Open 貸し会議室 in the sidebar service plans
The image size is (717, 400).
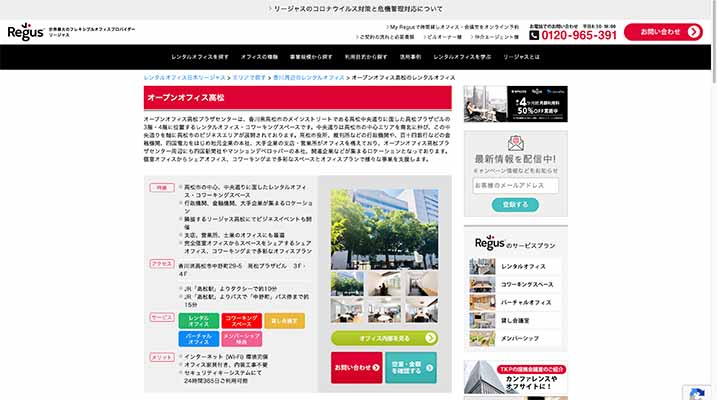(x=515, y=320)
